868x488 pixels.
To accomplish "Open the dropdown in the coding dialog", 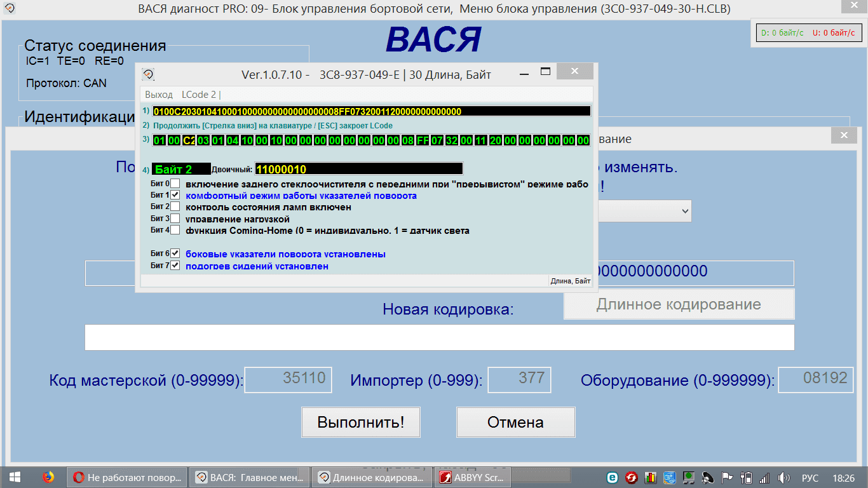I will tap(684, 210).
